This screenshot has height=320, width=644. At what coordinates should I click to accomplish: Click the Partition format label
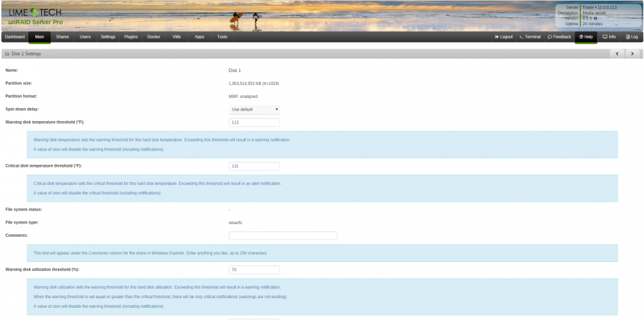(x=21, y=96)
